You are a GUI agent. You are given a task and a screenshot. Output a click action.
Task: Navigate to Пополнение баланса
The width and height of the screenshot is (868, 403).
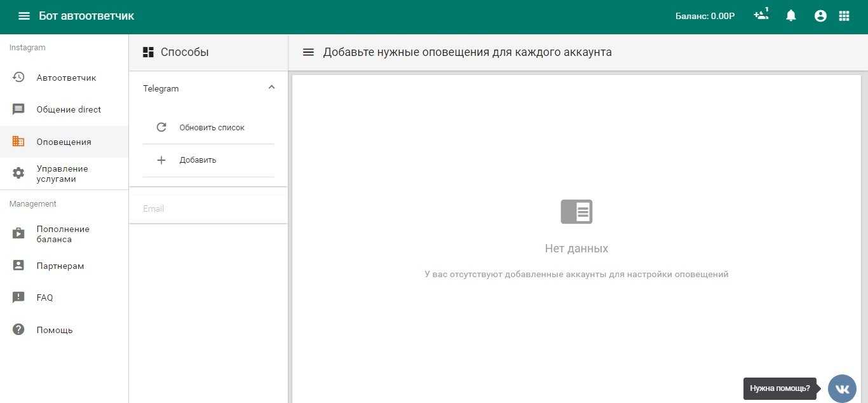(x=63, y=234)
